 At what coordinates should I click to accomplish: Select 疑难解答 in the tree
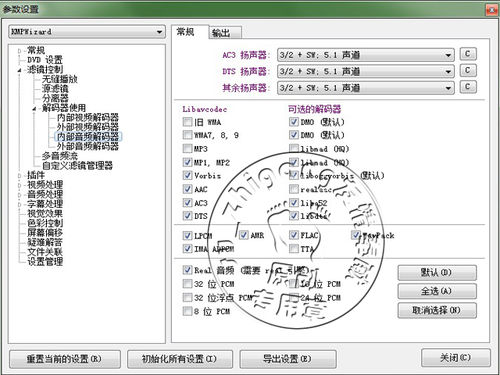click(45, 243)
